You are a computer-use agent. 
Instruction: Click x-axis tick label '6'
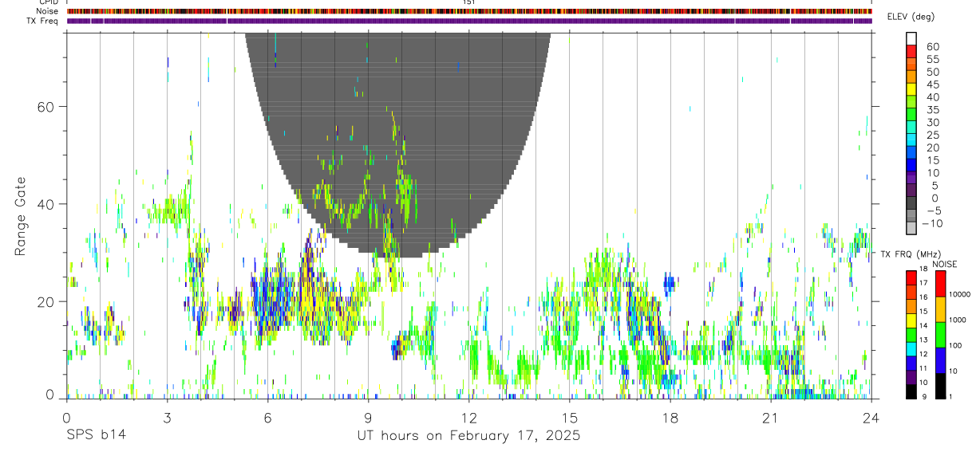tap(267, 418)
